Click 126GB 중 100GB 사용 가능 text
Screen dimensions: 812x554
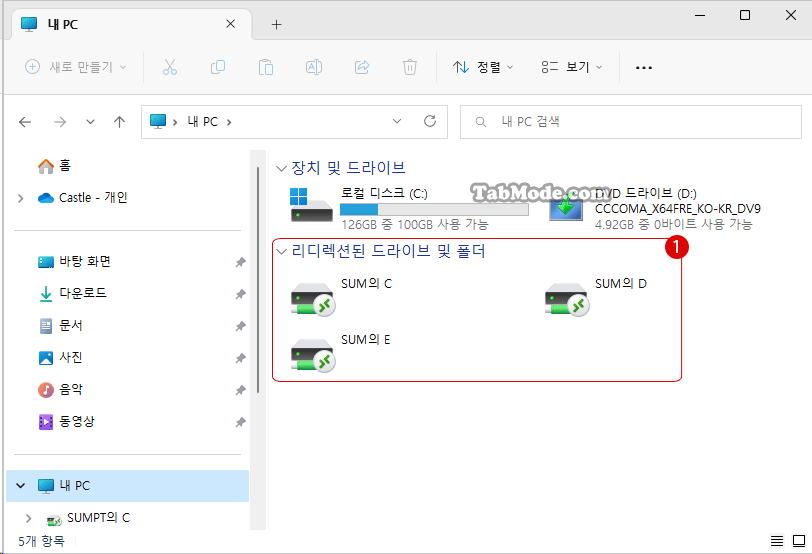coord(414,225)
